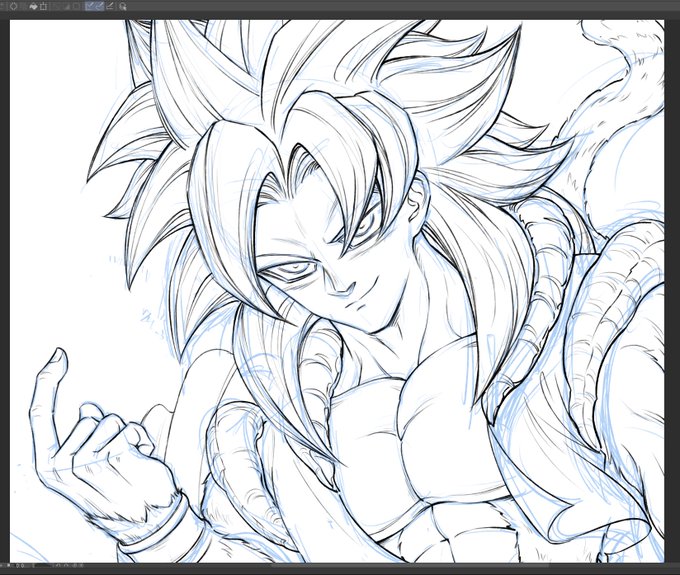Click the Fill bucket icon in command bar
This screenshot has height=575, width=680.
33,6
